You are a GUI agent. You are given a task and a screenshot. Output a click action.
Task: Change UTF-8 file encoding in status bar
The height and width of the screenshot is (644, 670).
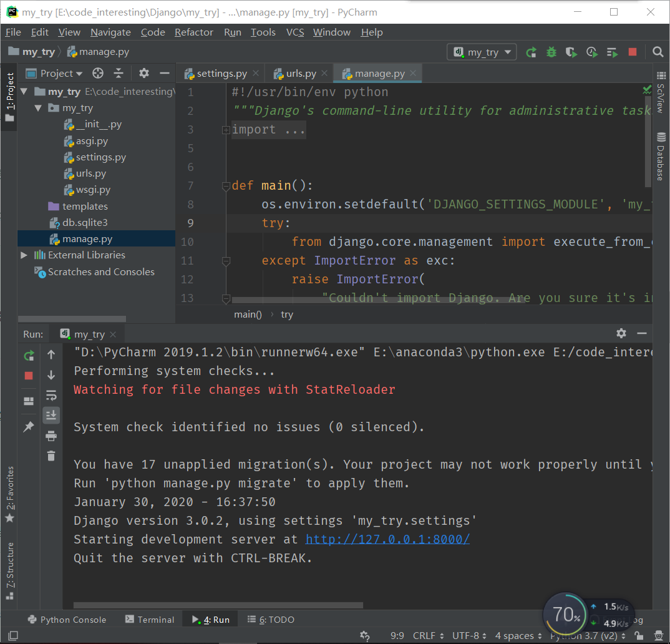pyautogui.click(x=469, y=635)
